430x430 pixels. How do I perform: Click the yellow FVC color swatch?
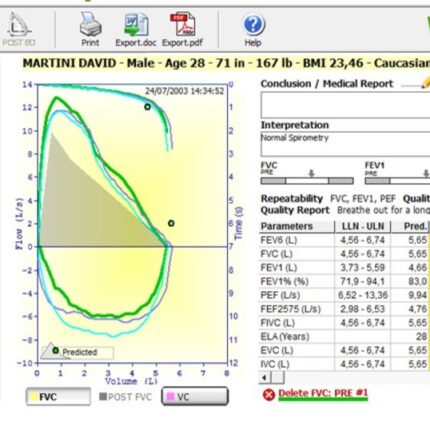(x=33, y=397)
